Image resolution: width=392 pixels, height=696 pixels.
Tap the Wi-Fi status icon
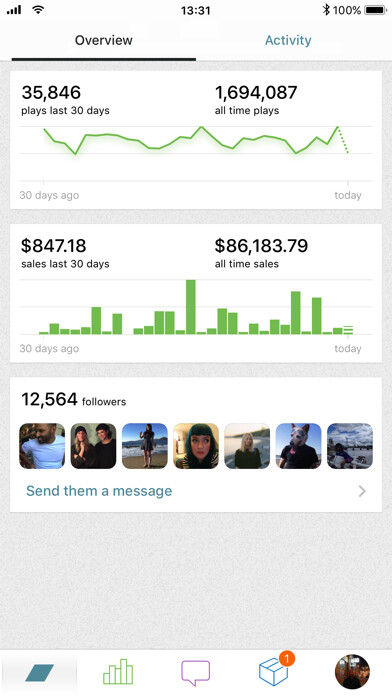point(39,10)
